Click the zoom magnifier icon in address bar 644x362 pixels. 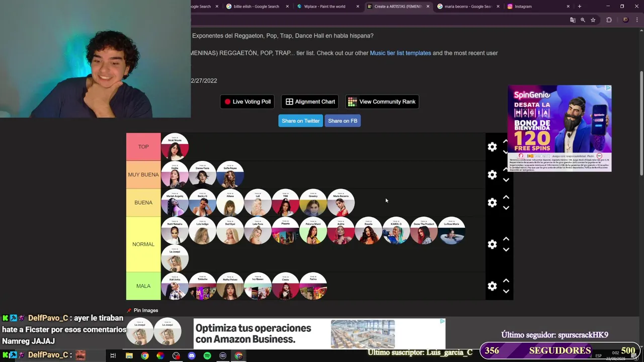point(583,20)
